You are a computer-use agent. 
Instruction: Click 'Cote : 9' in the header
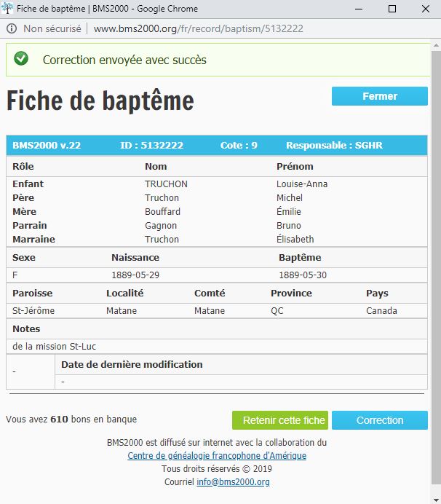pos(239,145)
